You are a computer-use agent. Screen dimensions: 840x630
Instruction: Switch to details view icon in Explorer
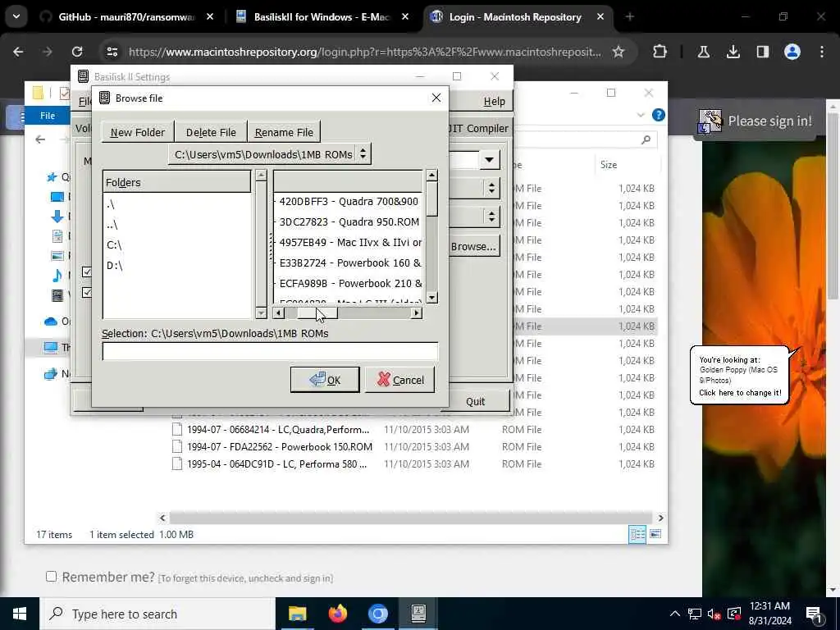click(x=637, y=534)
